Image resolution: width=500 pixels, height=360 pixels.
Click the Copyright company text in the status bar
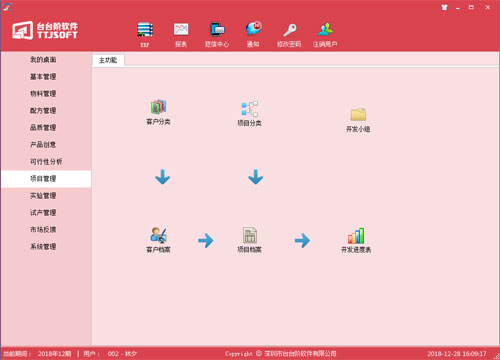point(280,354)
